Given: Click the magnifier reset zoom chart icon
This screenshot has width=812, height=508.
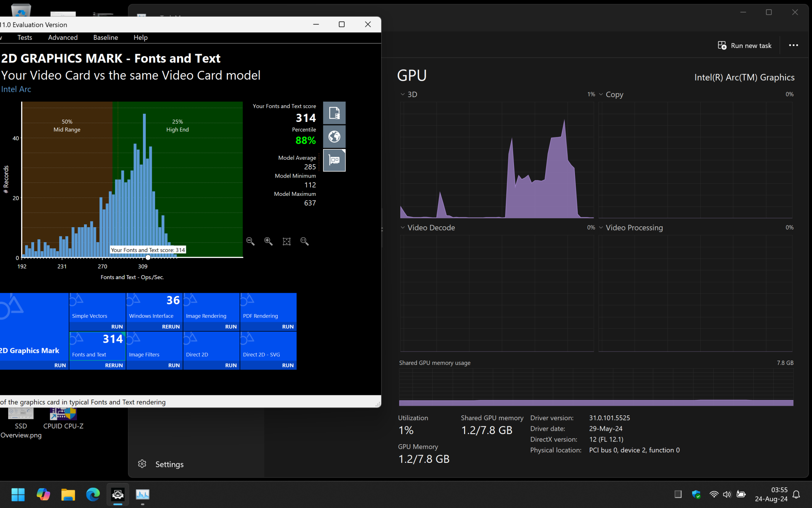Looking at the screenshot, I should click(x=304, y=241).
